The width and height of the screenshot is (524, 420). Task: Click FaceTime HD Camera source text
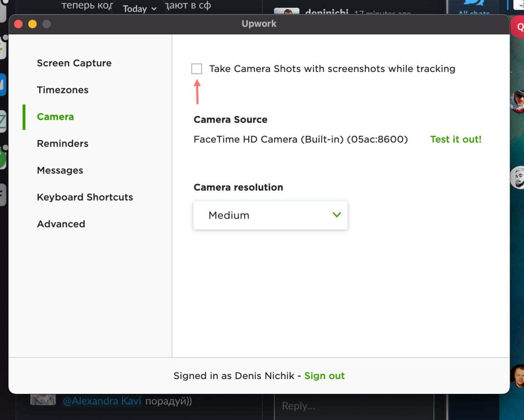click(x=301, y=139)
